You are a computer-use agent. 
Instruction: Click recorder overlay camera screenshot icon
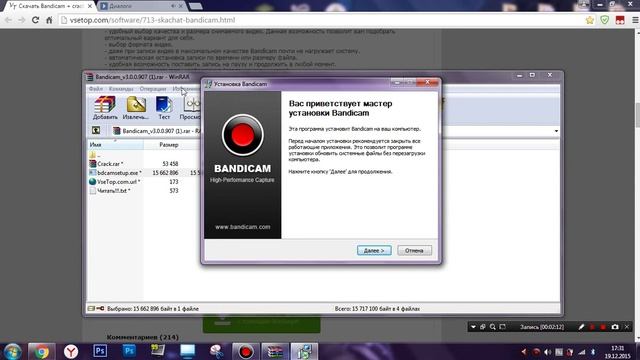pyautogui.click(x=615, y=327)
